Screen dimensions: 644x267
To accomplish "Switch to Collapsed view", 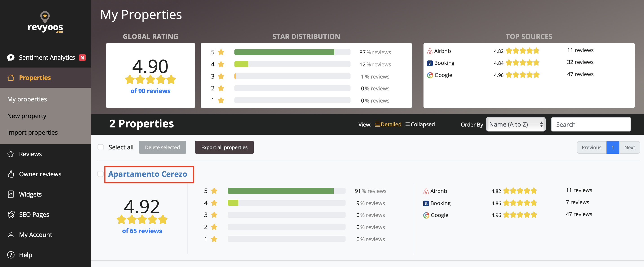I will [x=420, y=124].
